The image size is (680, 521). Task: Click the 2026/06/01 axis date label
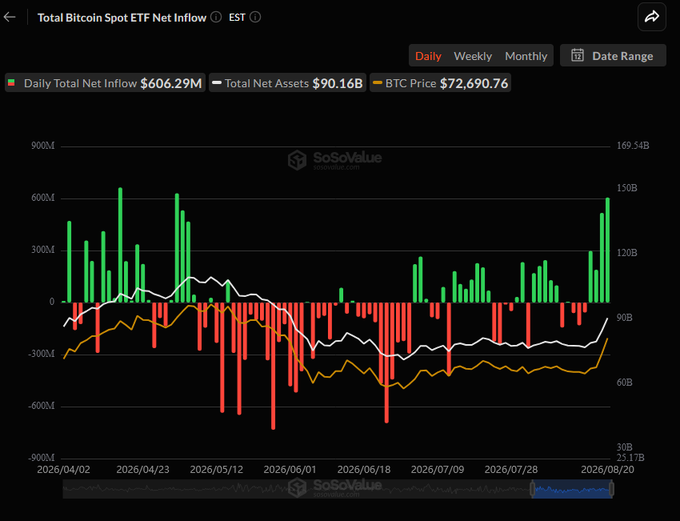click(x=290, y=469)
